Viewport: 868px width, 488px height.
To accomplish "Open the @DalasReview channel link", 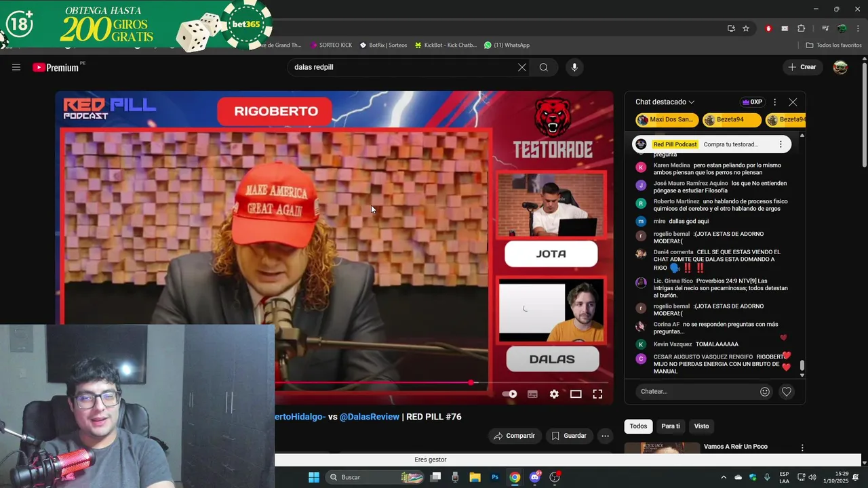I will [370, 417].
